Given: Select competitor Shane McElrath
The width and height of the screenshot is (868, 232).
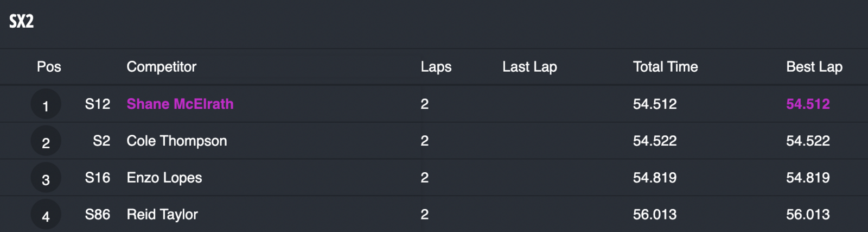Looking at the screenshot, I should coord(180,104).
